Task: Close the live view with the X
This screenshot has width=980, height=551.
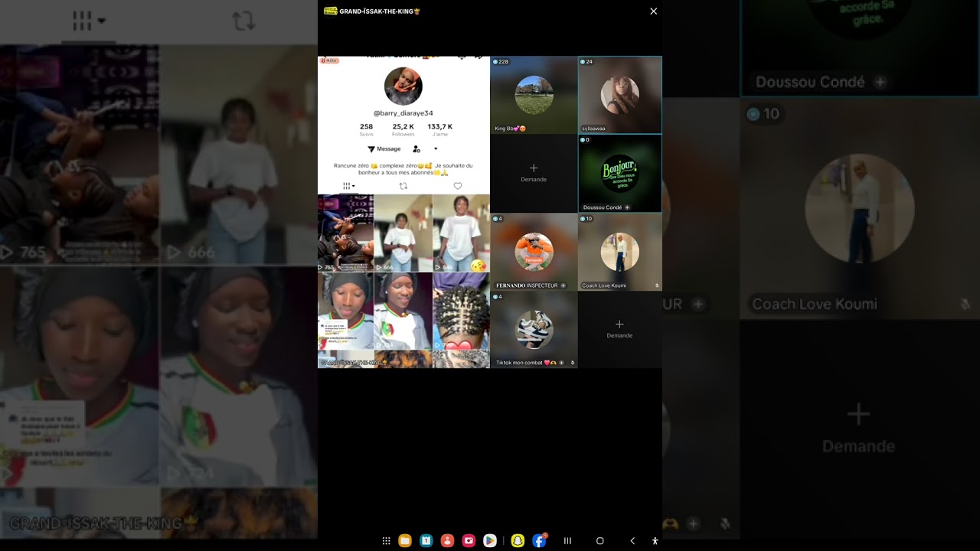Action: click(x=653, y=11)
